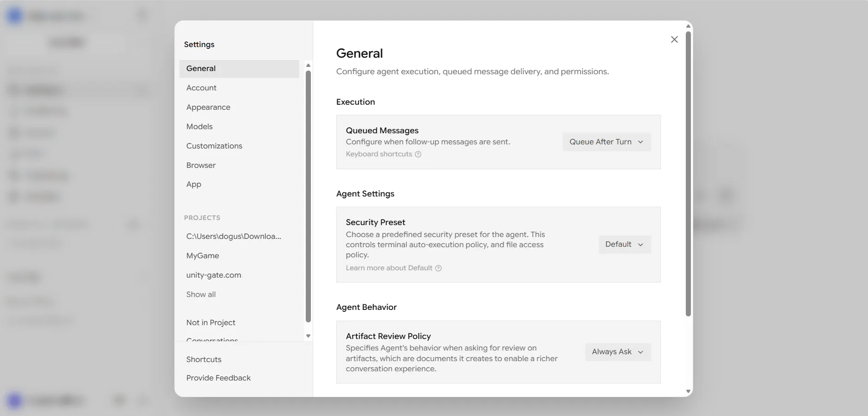
Task: Click Learn more about Default link
Action: (389, 268)
